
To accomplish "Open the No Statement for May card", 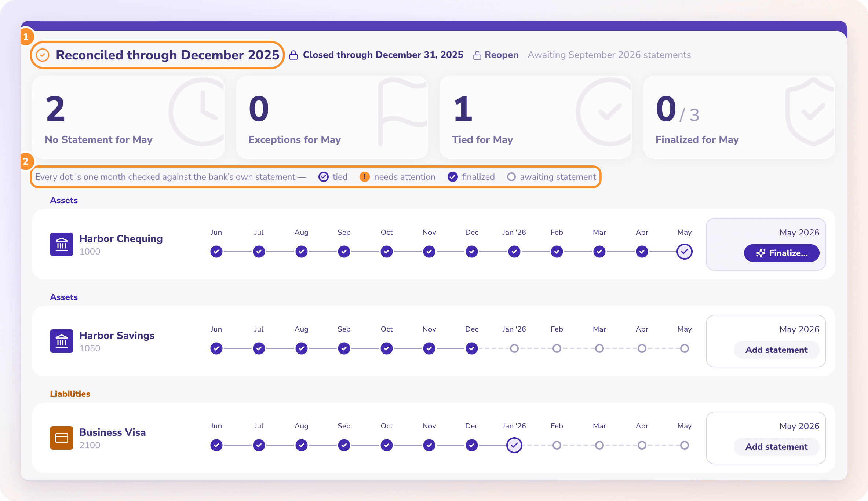I will click(x=128, y=117).
